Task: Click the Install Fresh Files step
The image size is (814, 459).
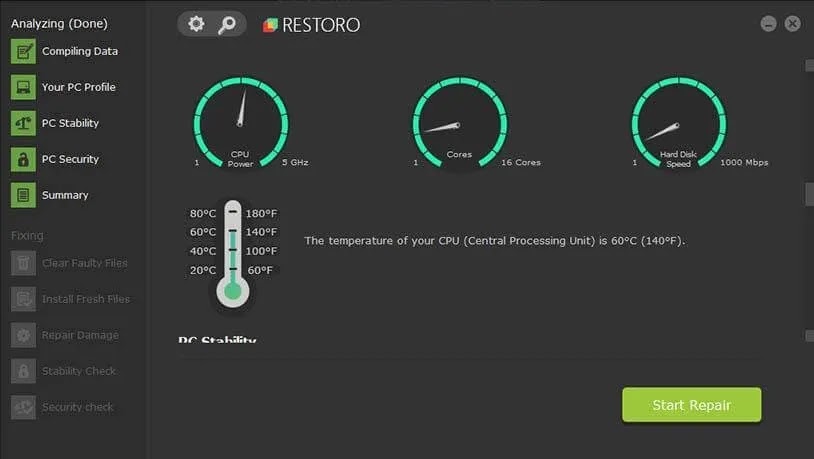Action: 85,300
